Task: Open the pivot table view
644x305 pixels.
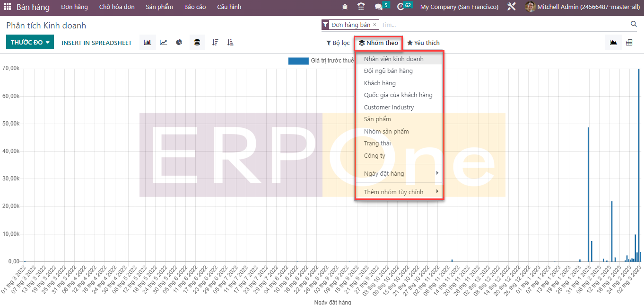Action: (x=629, y=43)
